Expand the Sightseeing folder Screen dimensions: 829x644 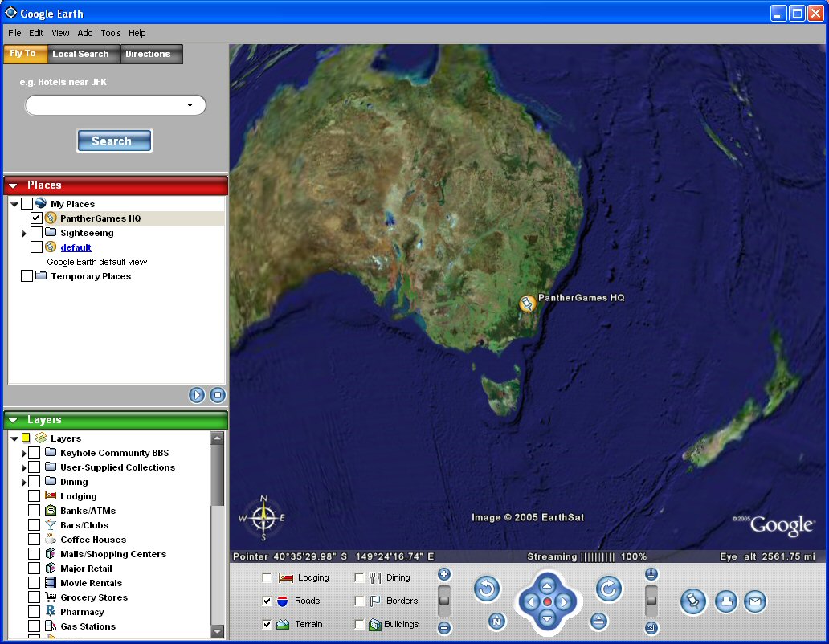coord(24,234)
